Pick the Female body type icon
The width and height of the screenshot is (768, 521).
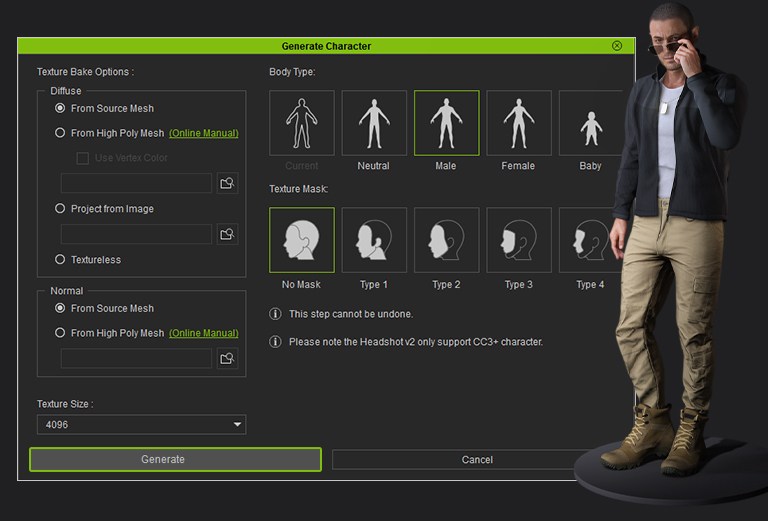tap(518, 123)
